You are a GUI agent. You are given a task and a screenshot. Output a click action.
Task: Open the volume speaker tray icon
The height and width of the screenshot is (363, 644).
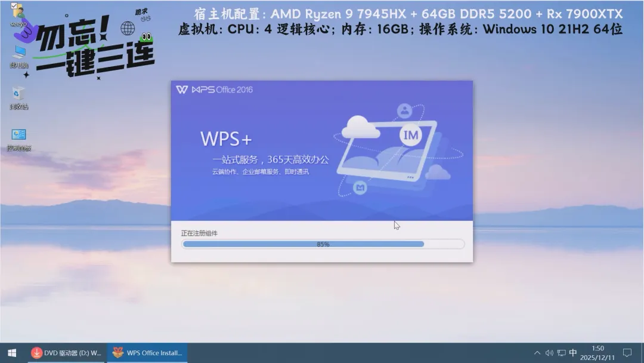click(549, 353)
